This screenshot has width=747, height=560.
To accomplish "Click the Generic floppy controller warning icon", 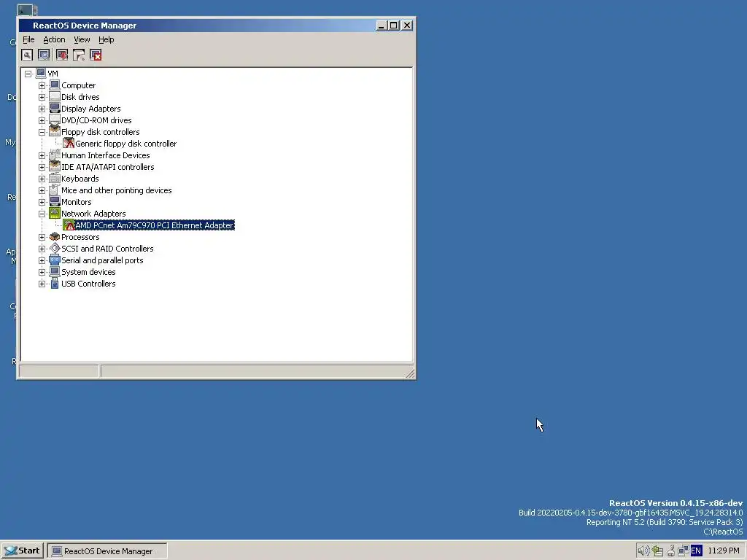I will click(69, 144).
